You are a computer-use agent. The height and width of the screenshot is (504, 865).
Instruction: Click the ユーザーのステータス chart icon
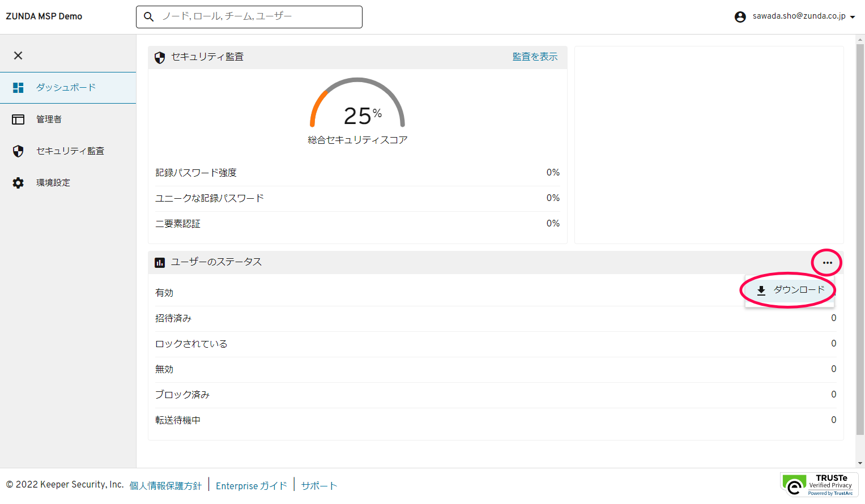point(160,262)
